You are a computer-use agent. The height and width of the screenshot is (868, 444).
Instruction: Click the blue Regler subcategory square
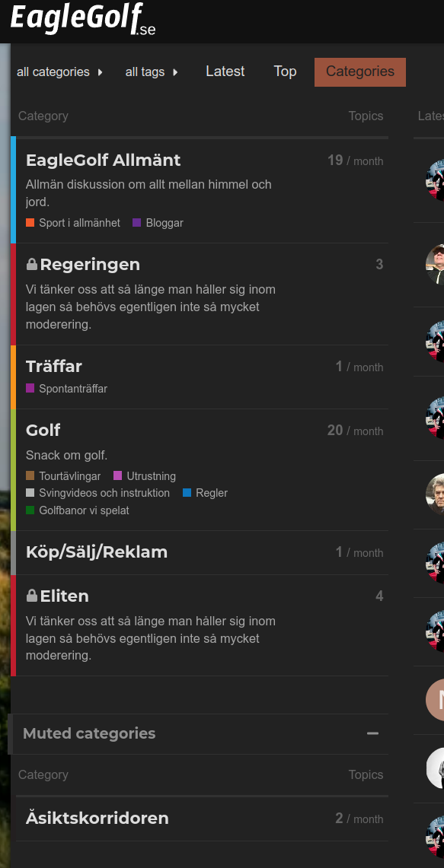[187, 493]
